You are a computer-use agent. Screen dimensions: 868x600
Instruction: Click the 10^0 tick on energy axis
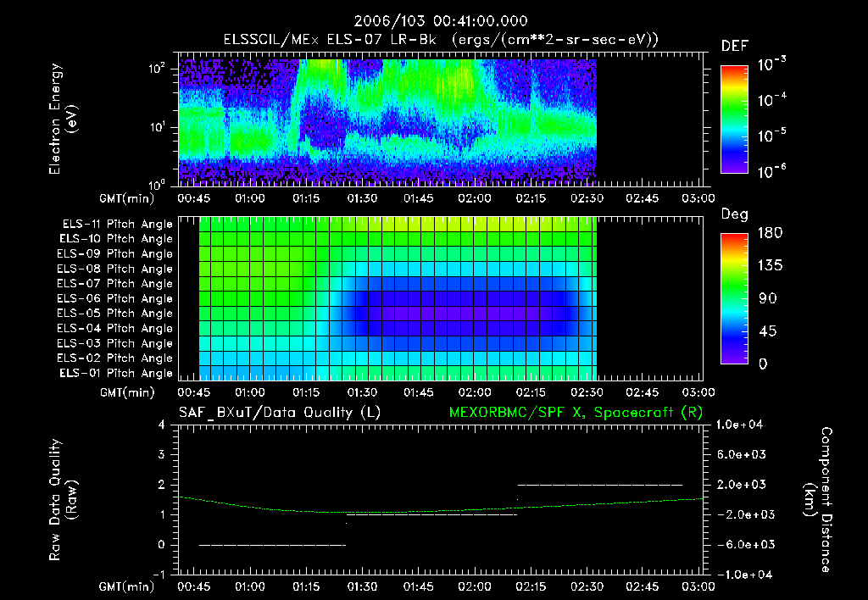[x=157, y=185]
